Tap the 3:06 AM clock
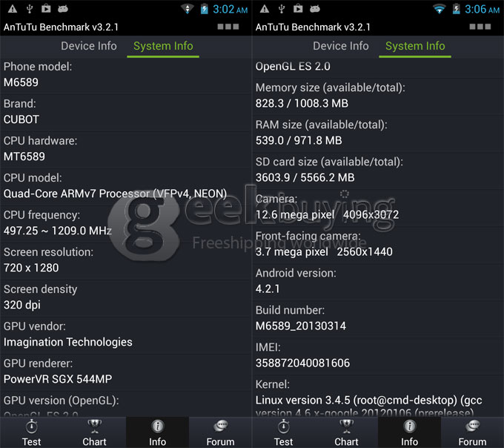Screen dimensions: 504x448 (483, 9)
